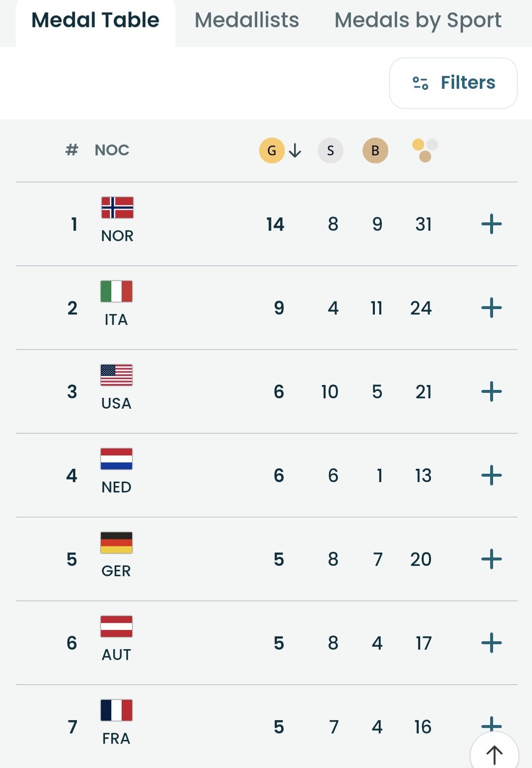Expand Norway's medal details

tap(491, 224)
